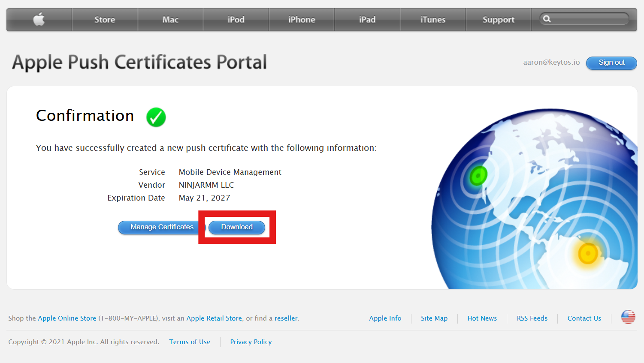Click the Contact Us link
This screenshot has width=644, height=363.
(584, 318)
